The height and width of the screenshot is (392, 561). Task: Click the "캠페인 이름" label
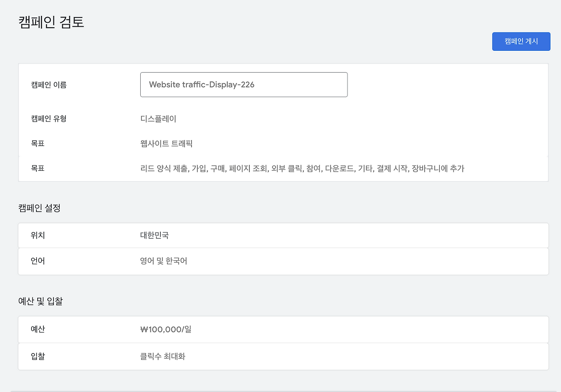click(49, 85)
